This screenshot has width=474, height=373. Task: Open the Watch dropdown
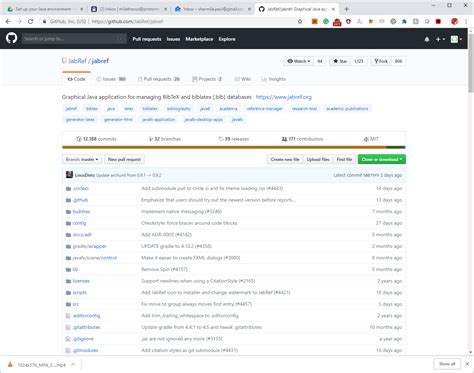click(x=299, y=61)
